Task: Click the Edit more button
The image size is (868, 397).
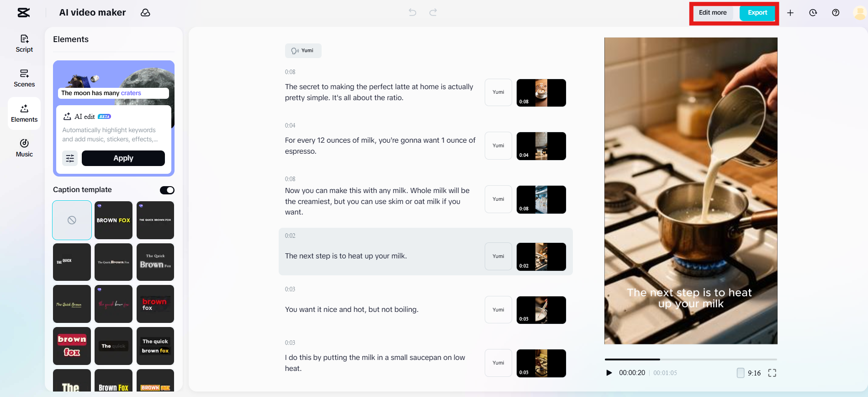Action: (713, 13)
